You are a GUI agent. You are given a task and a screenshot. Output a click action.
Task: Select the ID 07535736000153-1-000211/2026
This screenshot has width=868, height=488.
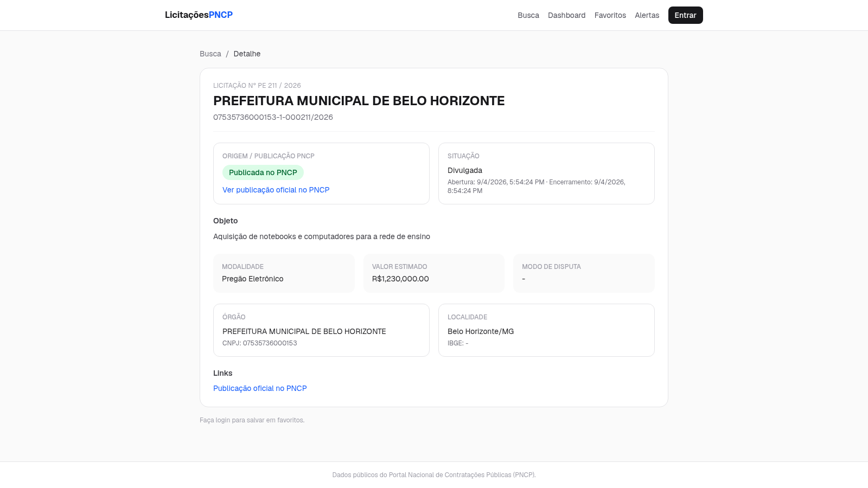(273, 117)
